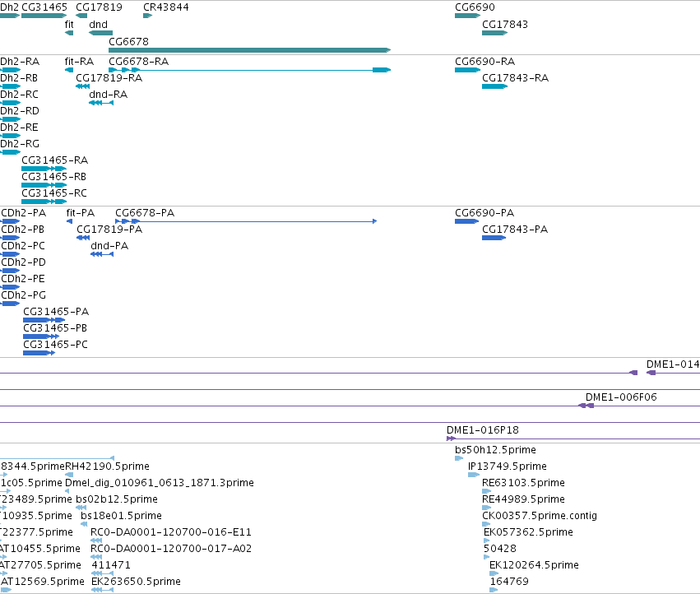Select the CG17819 gene label
Viewport: 700px width, 594px height.
[99, 7]
